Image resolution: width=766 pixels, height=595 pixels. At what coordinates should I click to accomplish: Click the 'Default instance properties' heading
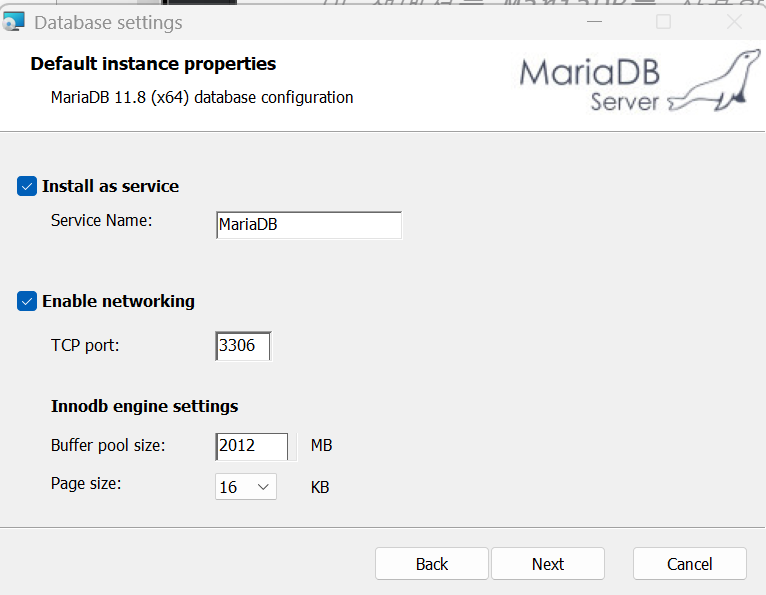153,64
